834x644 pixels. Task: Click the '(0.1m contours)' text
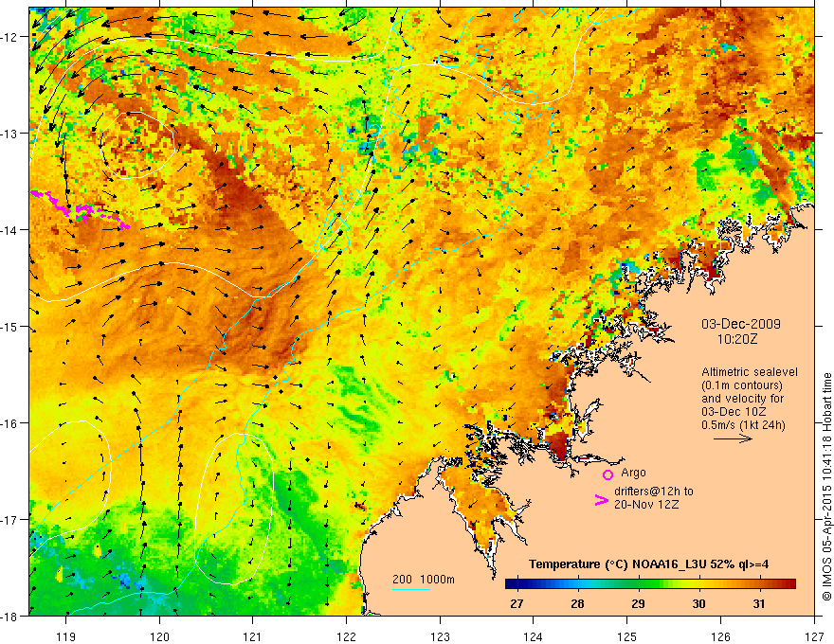742,385
